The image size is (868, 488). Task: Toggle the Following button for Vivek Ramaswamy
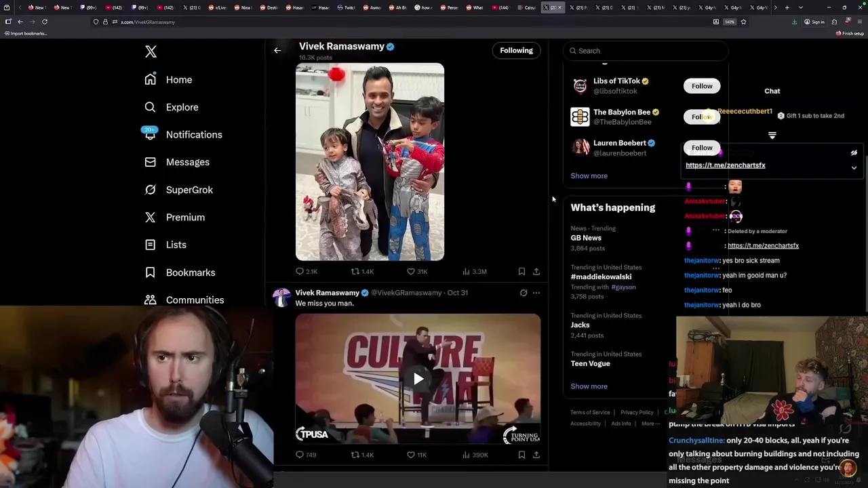516,50
